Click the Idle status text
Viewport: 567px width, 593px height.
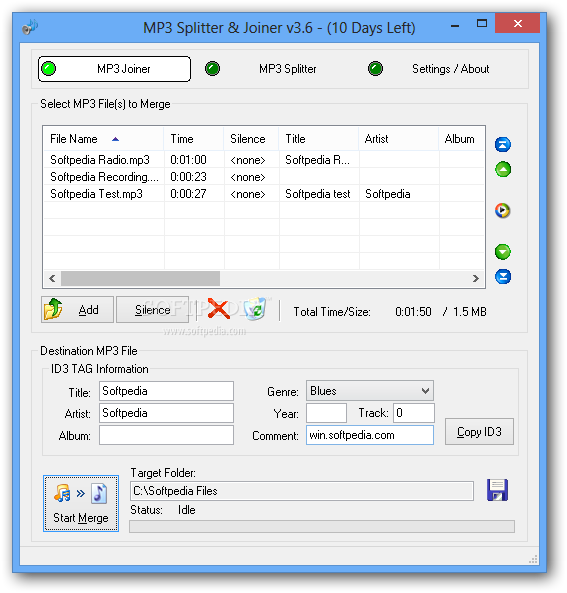tap(186, 510)
